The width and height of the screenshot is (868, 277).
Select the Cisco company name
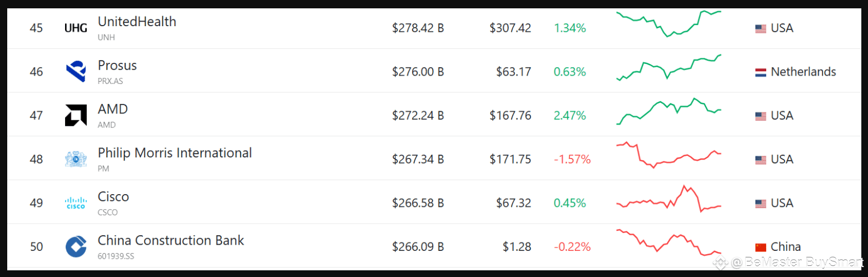pyautogui.click(x=113, y=197)
